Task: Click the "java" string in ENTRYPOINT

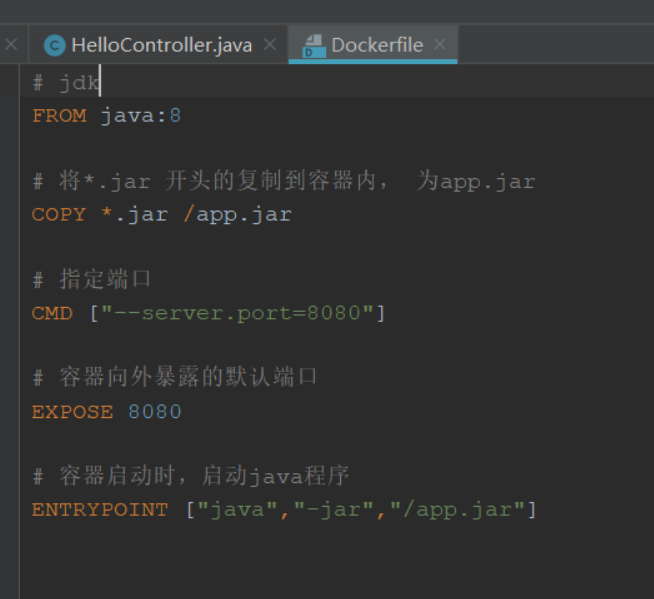Action: (237, 510)
